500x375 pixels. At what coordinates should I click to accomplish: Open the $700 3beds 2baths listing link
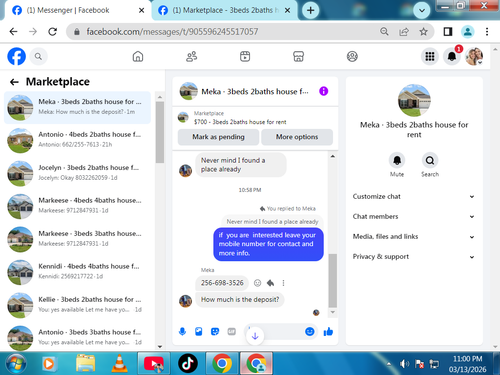pos(240,122)
